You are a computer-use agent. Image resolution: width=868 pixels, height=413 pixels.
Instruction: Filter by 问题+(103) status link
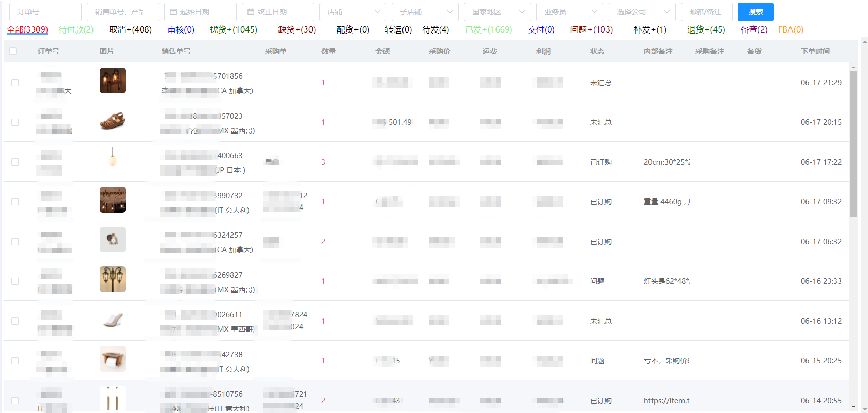tap(591, 30)
